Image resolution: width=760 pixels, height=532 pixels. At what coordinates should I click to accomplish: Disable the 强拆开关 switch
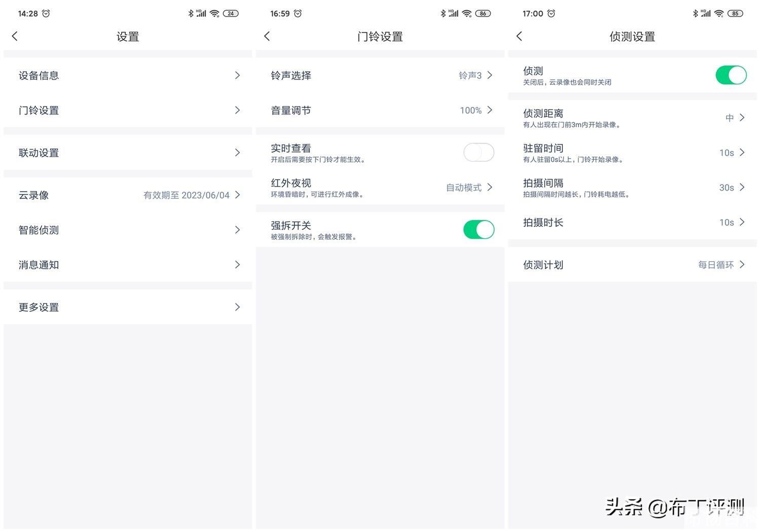click(478, 229)
